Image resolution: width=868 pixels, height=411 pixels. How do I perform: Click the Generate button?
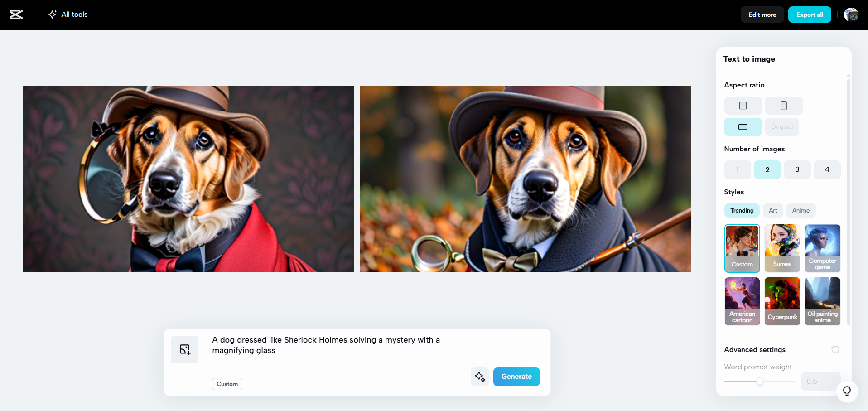coord(516,377)
